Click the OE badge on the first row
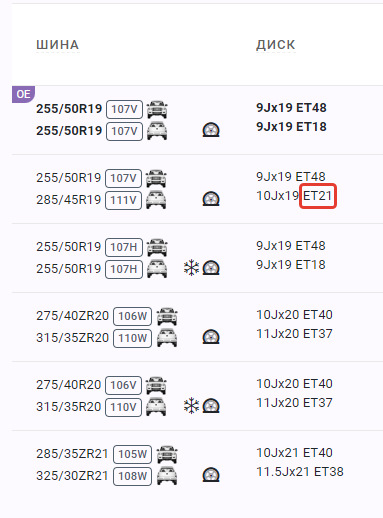This screenshot has width=383, height=518. 23,94
